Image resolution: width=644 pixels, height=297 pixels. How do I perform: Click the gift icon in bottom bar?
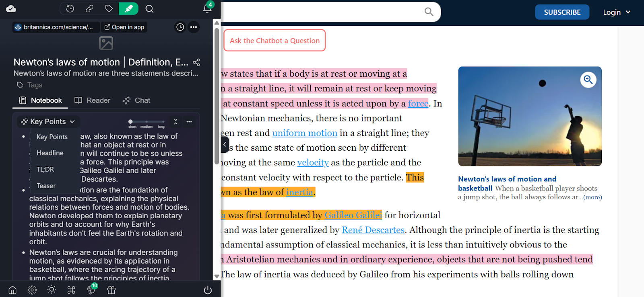point(111,290)
